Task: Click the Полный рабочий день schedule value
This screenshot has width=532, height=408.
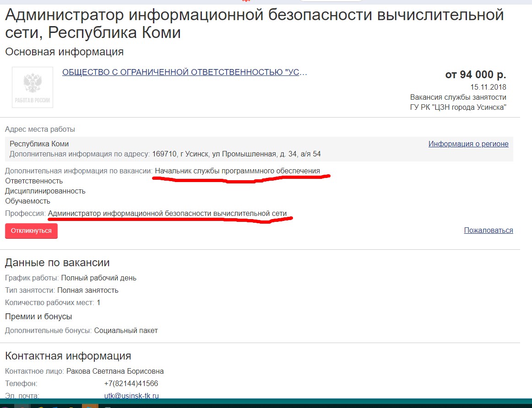Action: tap(98, 278)
